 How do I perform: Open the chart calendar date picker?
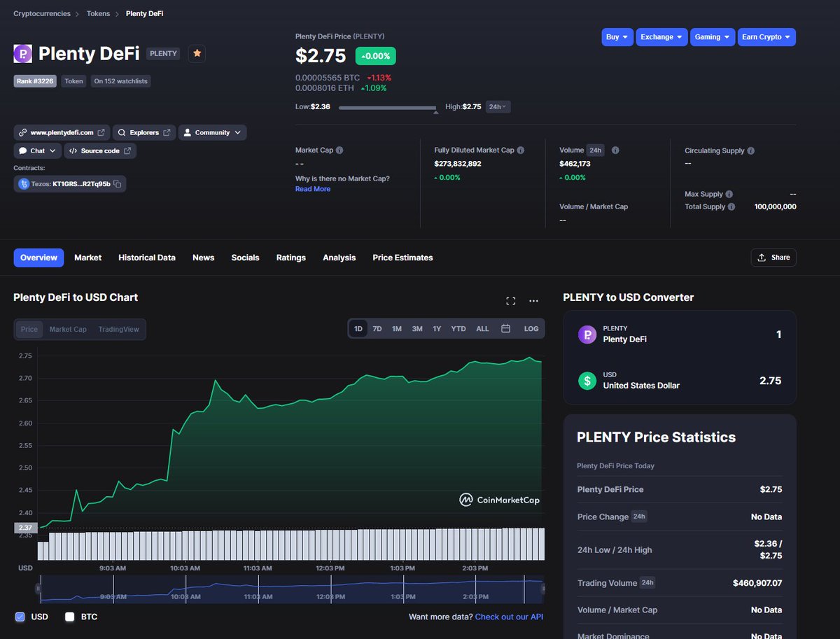pos(505,328)
